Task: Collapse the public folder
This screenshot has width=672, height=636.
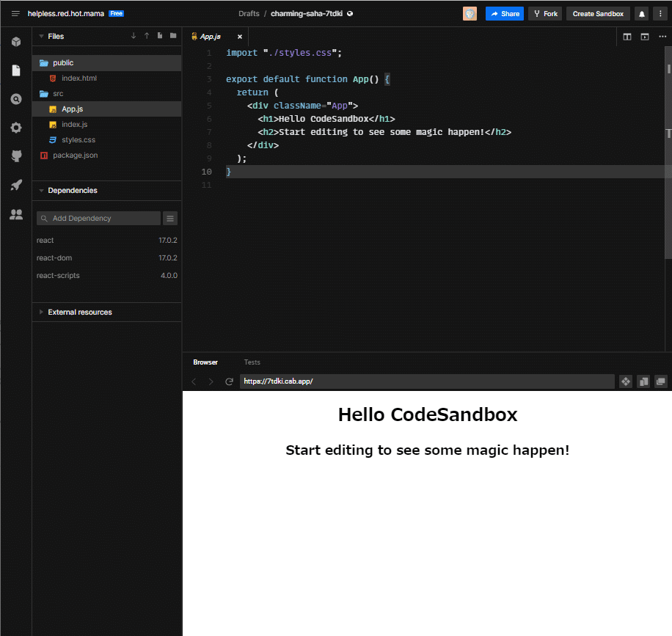Action: click(106, 62)
